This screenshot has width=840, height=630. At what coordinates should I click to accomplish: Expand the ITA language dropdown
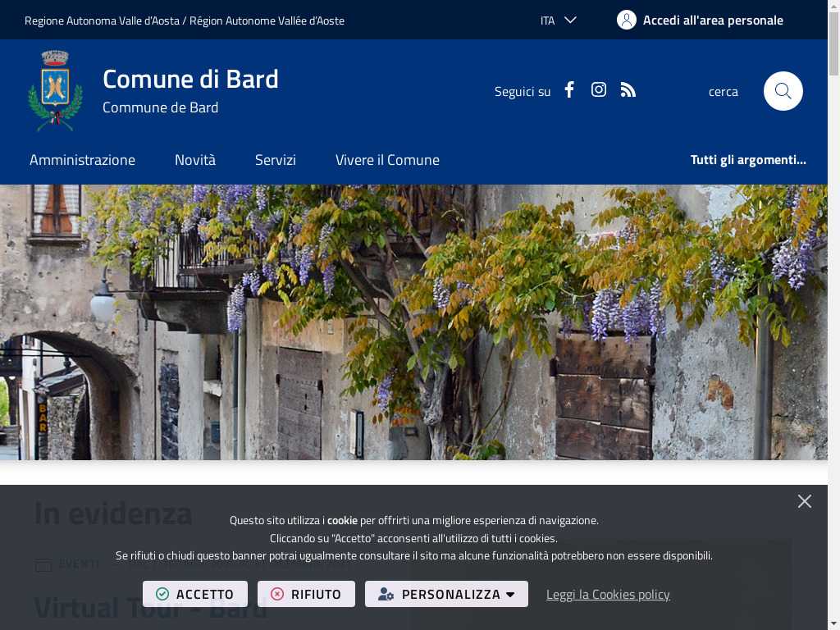pyautogui.click(x=558, y=21)
